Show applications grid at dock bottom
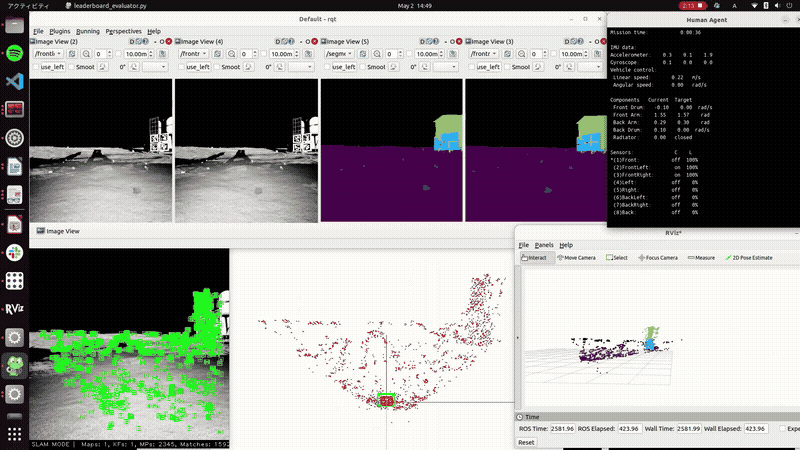The image size is (800, 450). coord(14,434)
